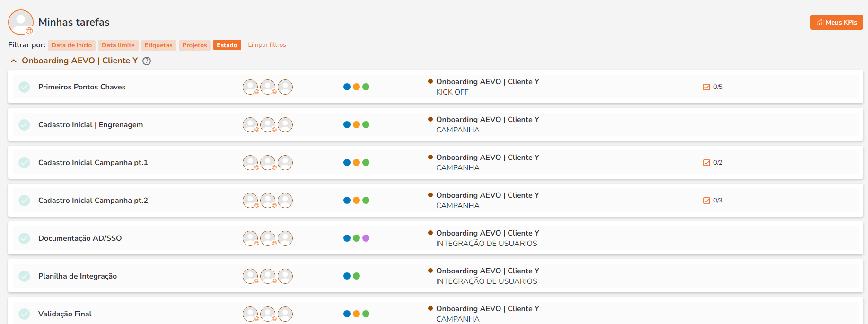Open the Meus KPIs button
The image size is (868, 324).
pos(836,22)
